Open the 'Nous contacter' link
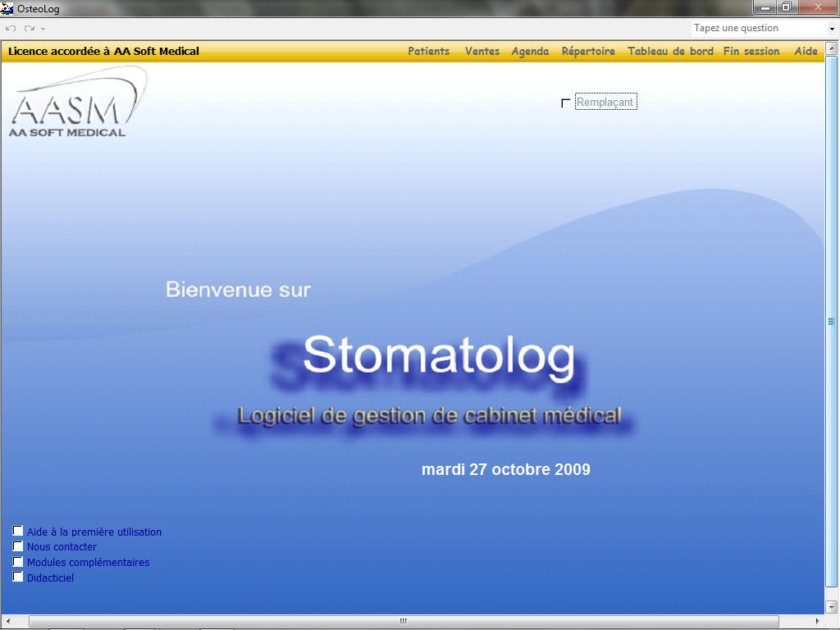 click(62, 547)
